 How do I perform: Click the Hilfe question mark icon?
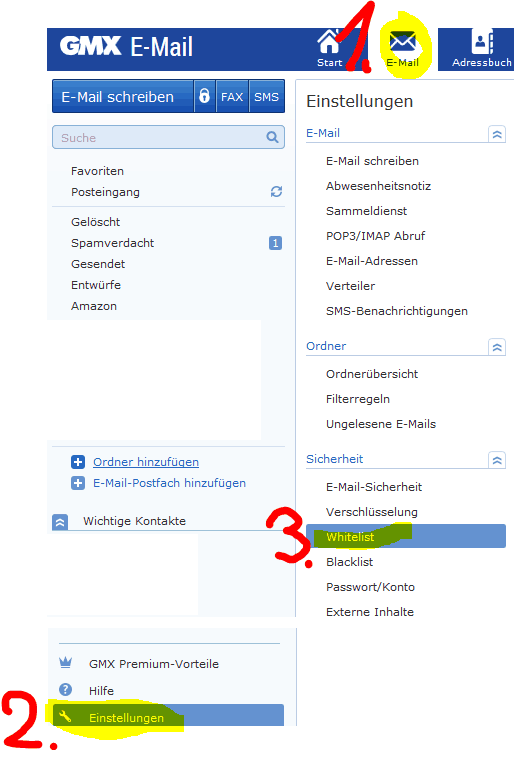[x=65, y=689]
